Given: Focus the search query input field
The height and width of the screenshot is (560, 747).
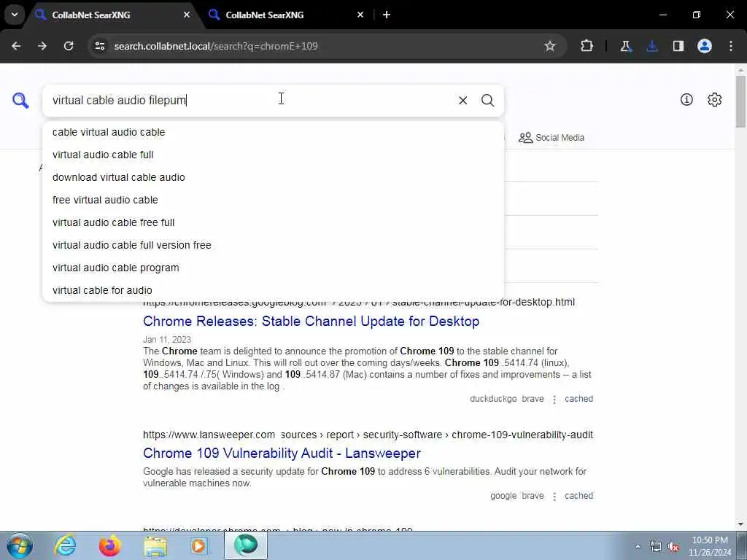Looking at the screenshot, I should [250, 101].
